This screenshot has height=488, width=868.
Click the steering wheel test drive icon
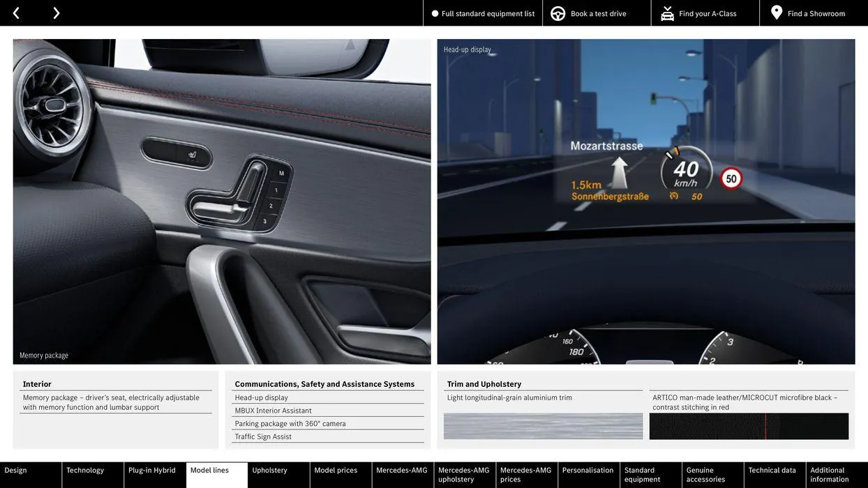[x=558, y=13]
